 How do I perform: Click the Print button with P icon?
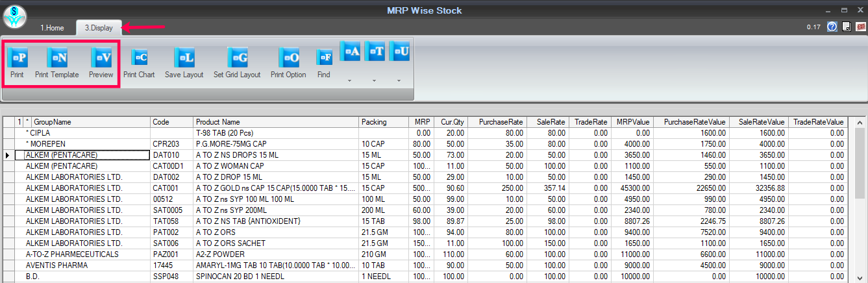tap(18, 58)
